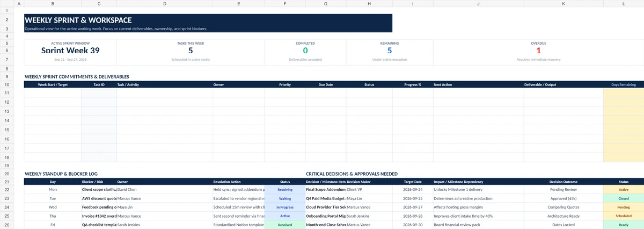Select column J header

(478, 4)
